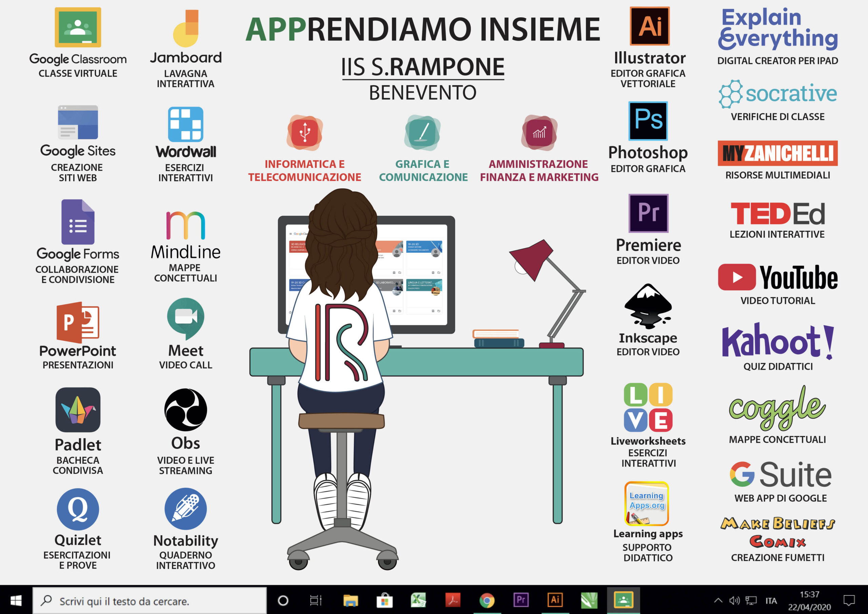Change ITA keyboard language indicator

[771, 601]
